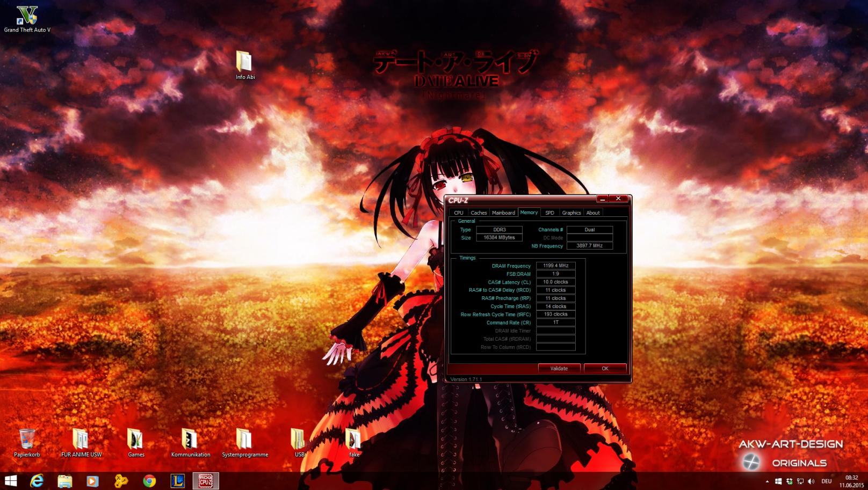Image resolution: width=868 pixels, height=490 pixels.
Task: Click the CPU-Z window title text
Action: point(458,200)
